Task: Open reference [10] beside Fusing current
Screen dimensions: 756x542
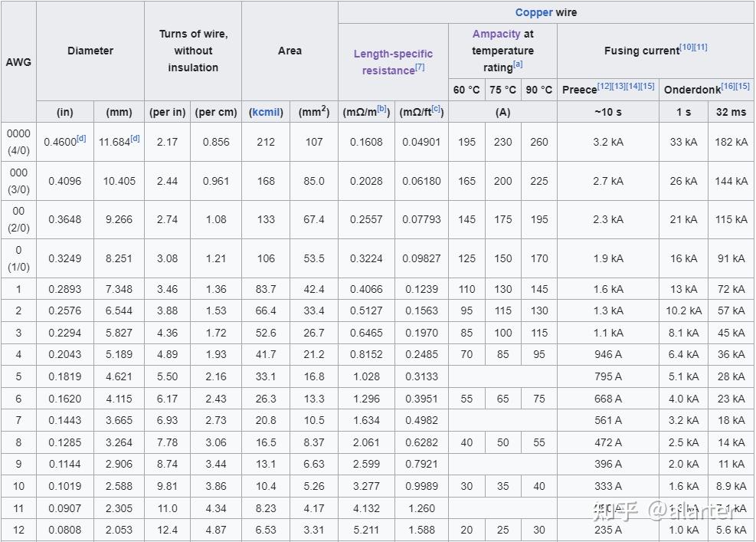Action: [x=686, y=48]
